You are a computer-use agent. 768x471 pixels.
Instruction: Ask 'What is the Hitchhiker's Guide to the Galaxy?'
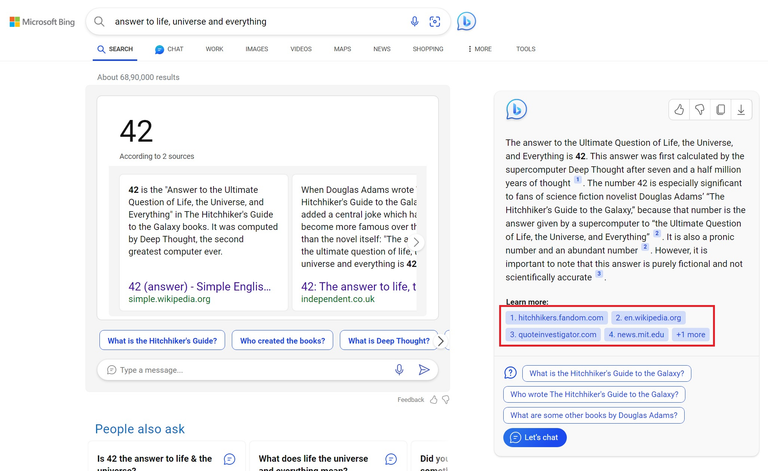coord(607,373)
